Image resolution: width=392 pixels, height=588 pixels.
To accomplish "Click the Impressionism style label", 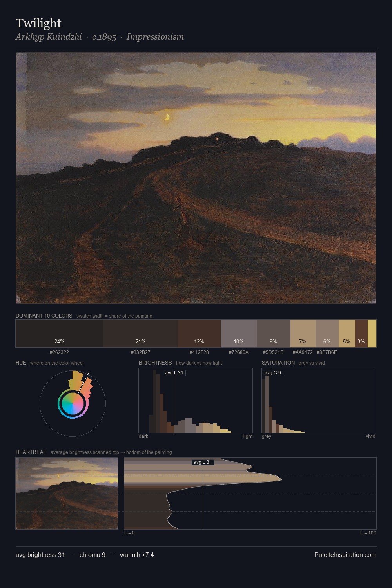I will click(155, 37).
